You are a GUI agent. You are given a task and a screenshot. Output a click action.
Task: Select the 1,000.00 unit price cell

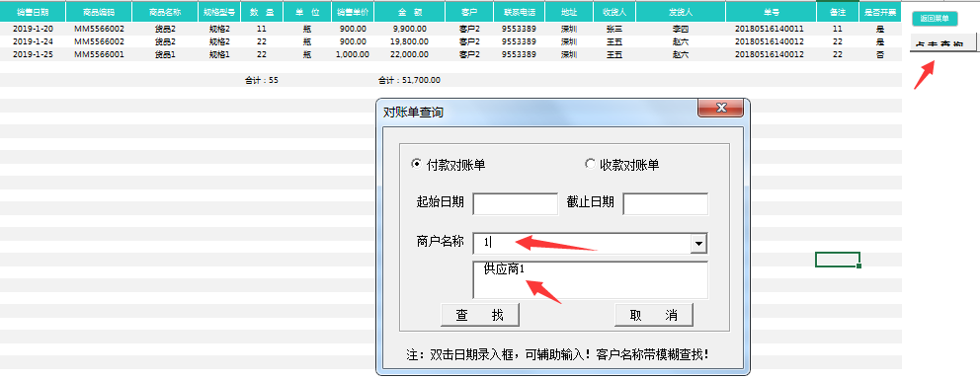click(353, 54)
